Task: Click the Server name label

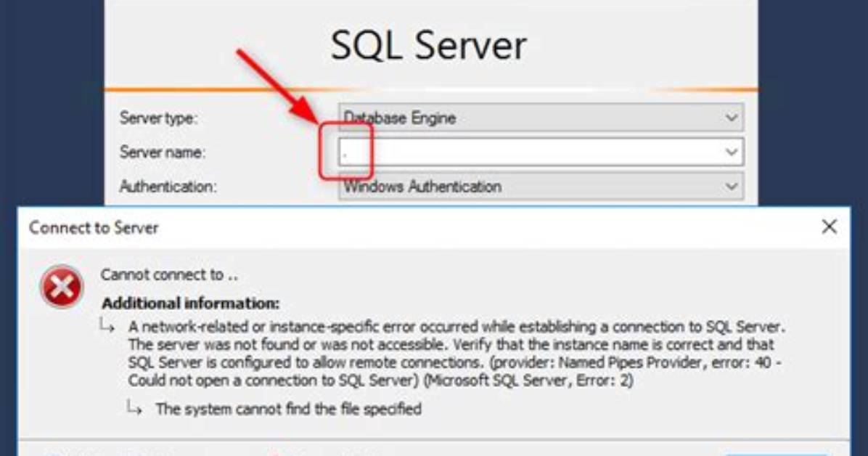Action: click(x=162, y=152)
